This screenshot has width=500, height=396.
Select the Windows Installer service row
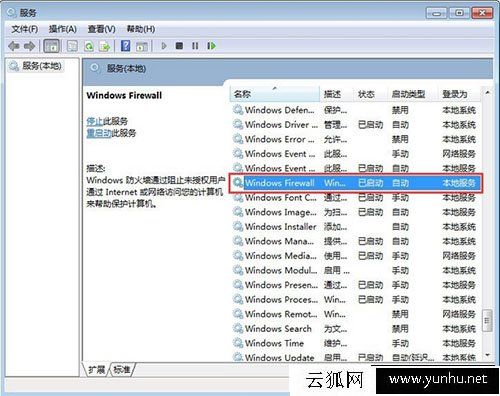[x=356, y=227]
